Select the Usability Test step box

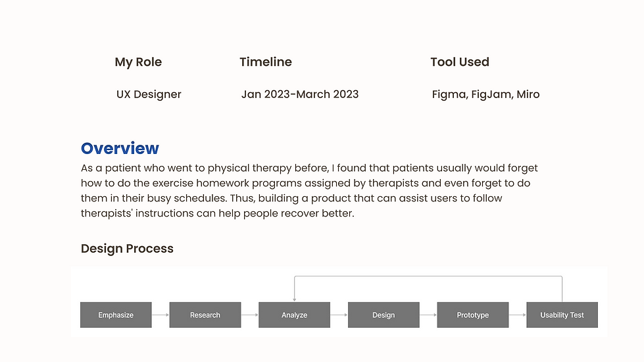point(562,315)
